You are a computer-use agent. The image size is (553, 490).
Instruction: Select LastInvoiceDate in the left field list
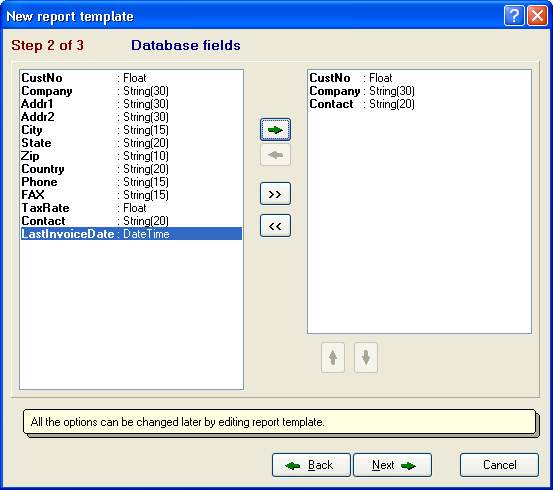131,234
